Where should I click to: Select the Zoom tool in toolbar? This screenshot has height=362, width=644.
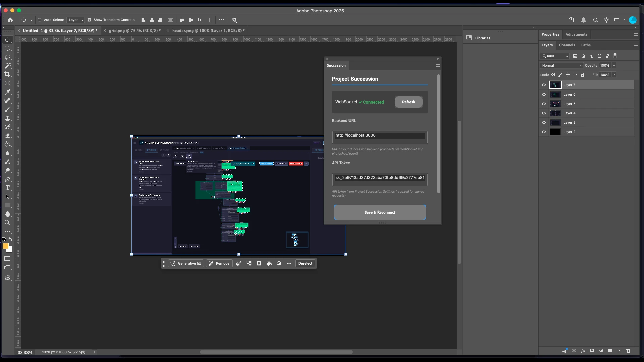coord(7,223)
